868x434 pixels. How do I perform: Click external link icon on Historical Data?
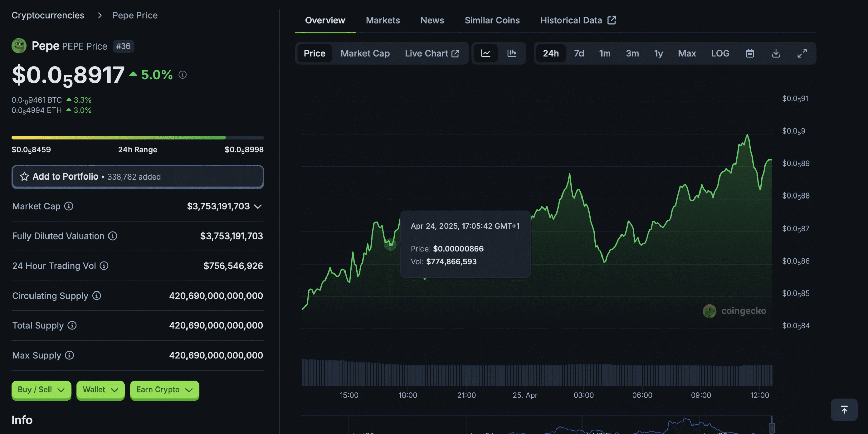612,20
